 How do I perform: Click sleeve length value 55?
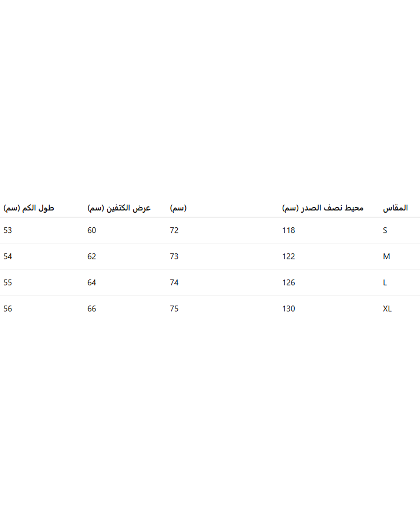8,282
